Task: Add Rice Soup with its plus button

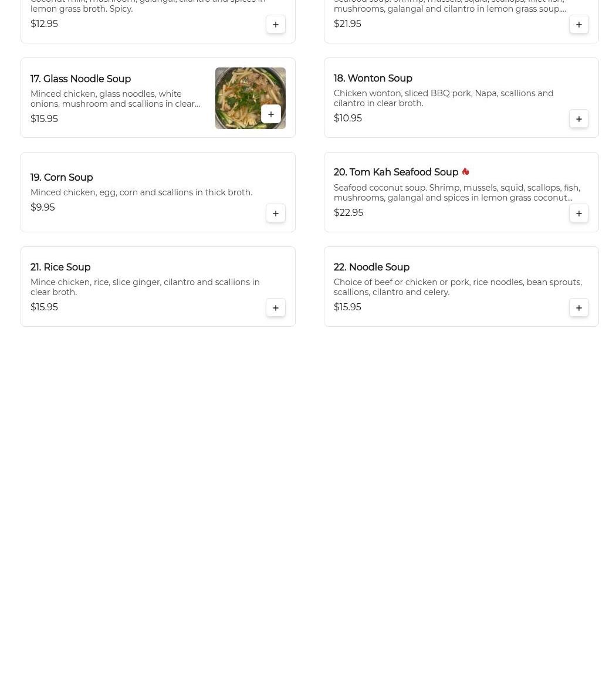Action: pyautogui.click(x=275, y=307)
